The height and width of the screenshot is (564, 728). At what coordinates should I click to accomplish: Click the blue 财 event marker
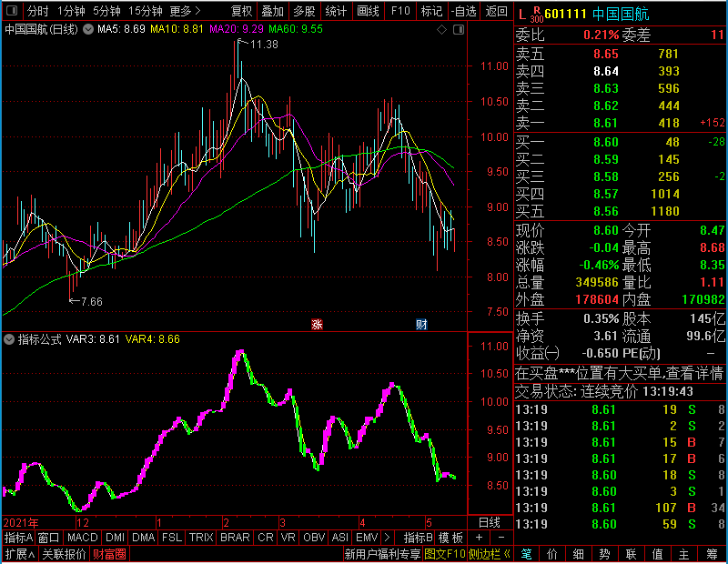[x=421, y=325]
